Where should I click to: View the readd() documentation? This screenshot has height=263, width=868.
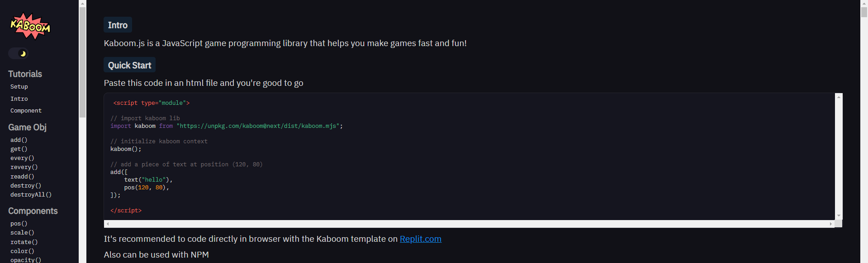(22, 176)
